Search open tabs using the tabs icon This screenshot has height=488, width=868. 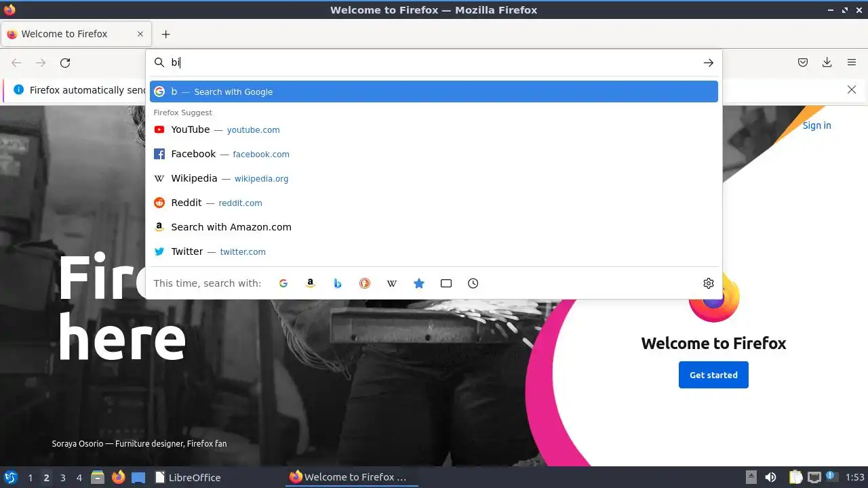click(x=446, y=283)
